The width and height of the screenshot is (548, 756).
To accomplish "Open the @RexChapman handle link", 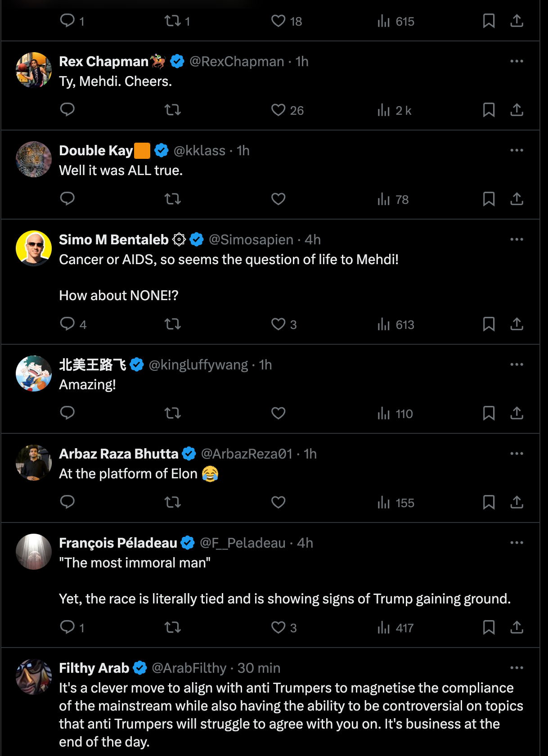I will point(237,61).
